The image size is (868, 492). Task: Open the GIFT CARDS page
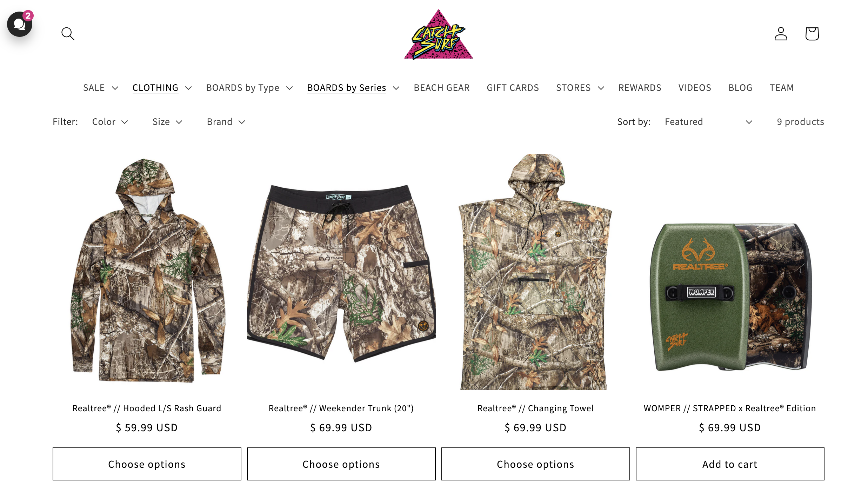513,88
